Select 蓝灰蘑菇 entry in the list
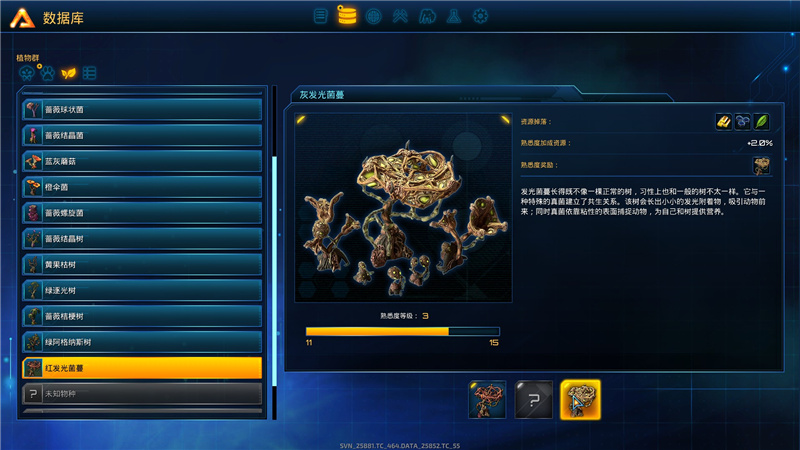 tap(142, 161)
